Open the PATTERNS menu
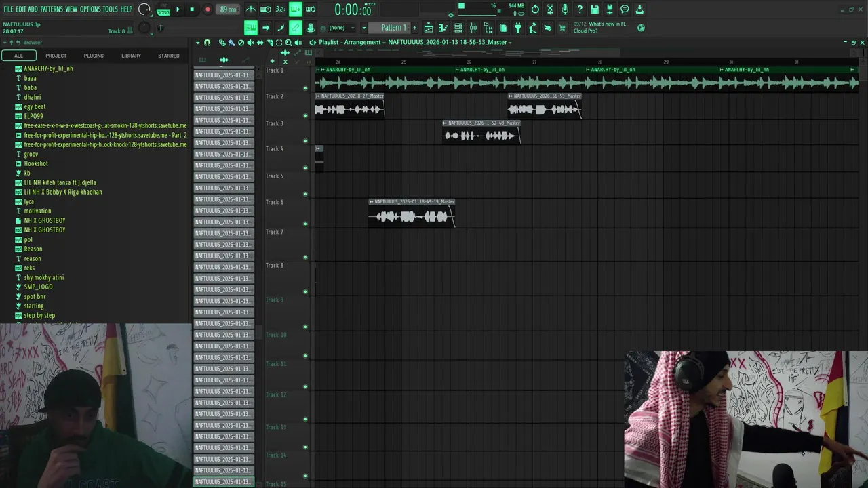This screenshot has height=488, width=868. (x=52, y=9)
